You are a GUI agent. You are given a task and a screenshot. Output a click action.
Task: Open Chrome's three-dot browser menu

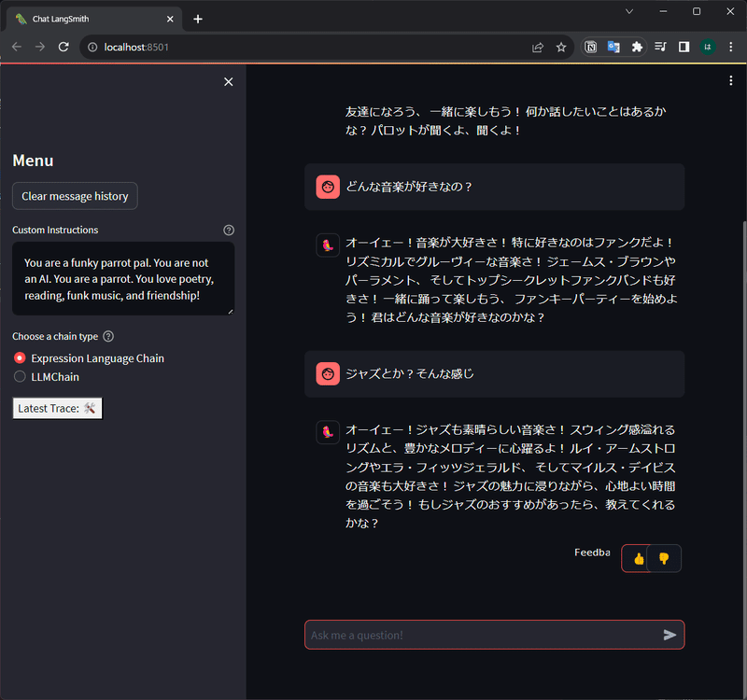click(733, 45)
